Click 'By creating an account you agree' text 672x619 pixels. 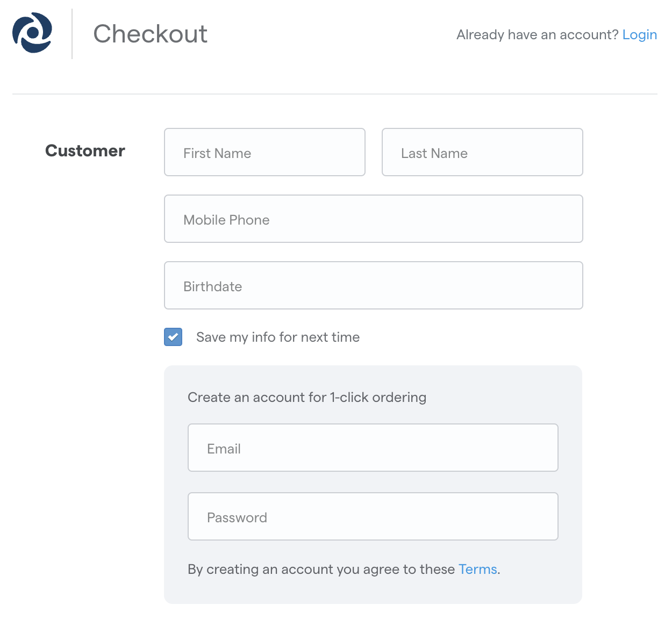[321, 569]
